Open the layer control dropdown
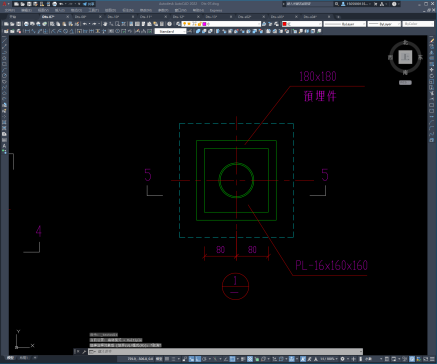Viewport: 437px width, 364px height. [x=221, y=24]
